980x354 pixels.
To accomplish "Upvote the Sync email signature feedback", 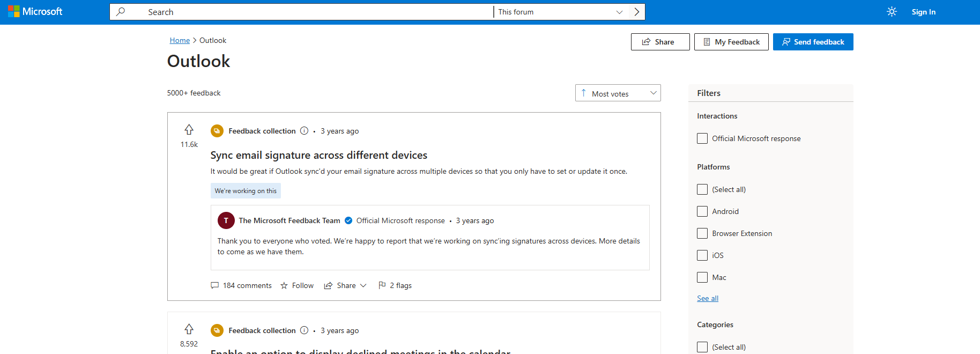I will coord(189,129).
